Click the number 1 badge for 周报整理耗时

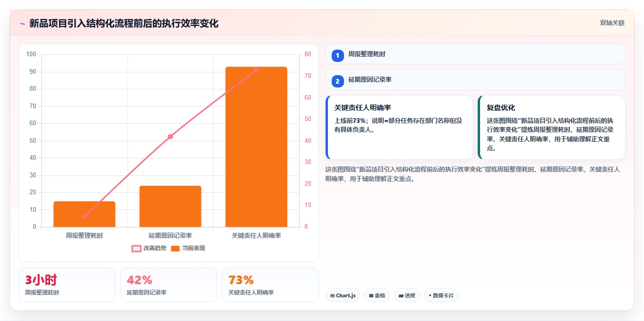tap(337, 55)
